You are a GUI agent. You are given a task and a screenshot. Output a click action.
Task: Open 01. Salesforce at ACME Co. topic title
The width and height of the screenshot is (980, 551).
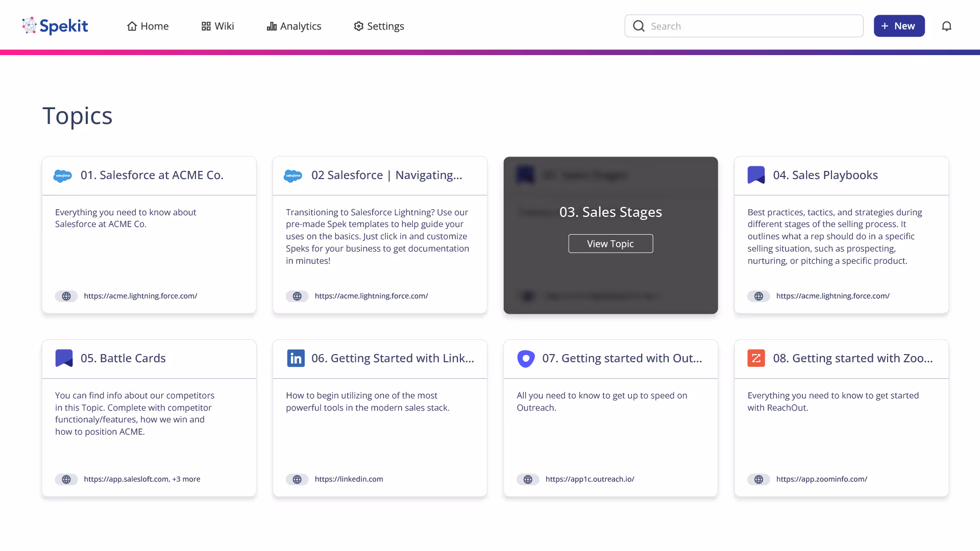tap(152, 175)
